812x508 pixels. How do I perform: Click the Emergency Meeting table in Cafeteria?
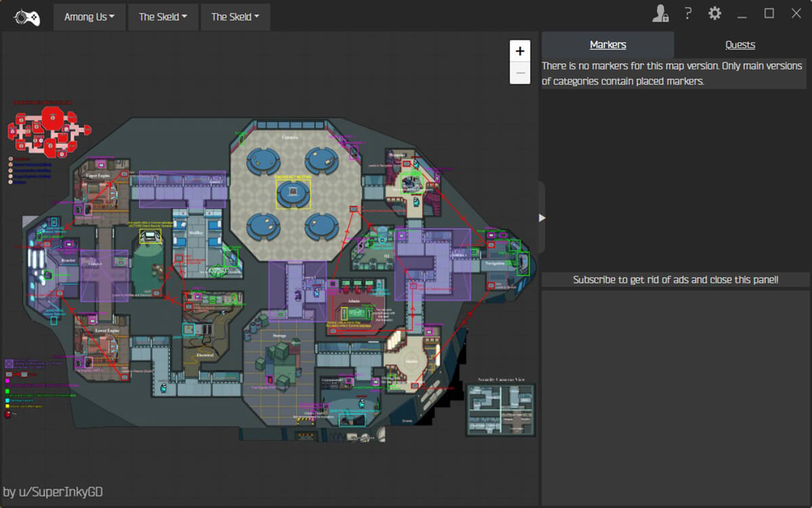pos(293,193)
